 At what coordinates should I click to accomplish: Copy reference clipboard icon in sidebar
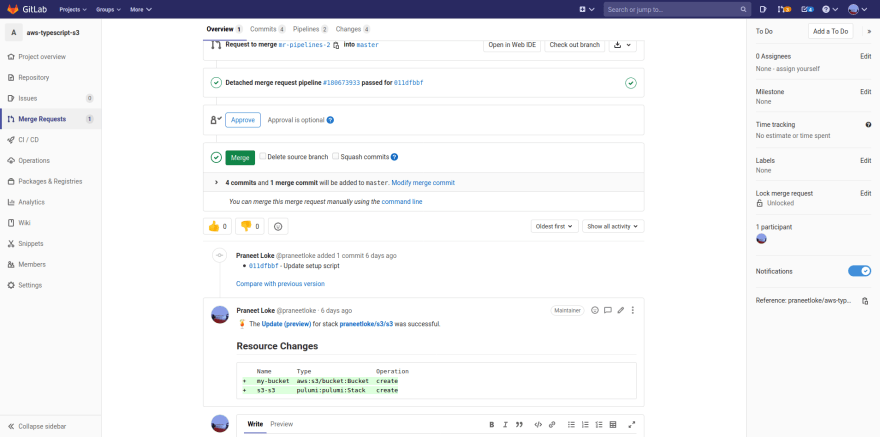pyautogui.click(x=865, y=301)
